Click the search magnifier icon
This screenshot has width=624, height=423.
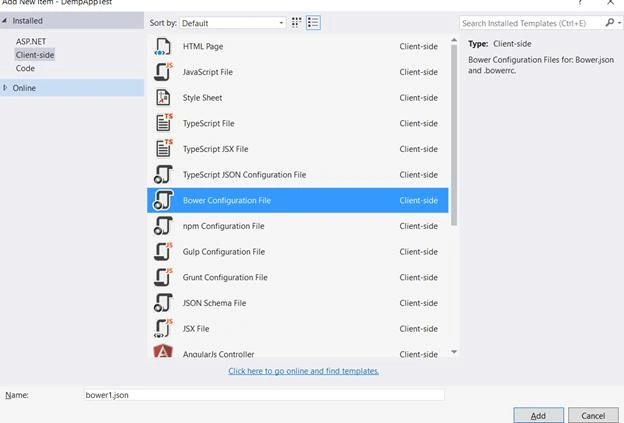[609, 23]
